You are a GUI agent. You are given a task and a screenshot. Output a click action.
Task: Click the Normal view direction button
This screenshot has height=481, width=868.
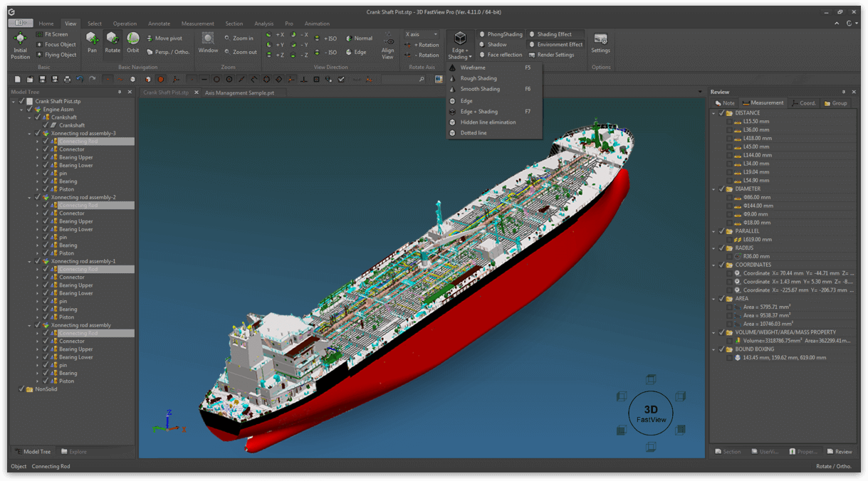coord(360,38)
